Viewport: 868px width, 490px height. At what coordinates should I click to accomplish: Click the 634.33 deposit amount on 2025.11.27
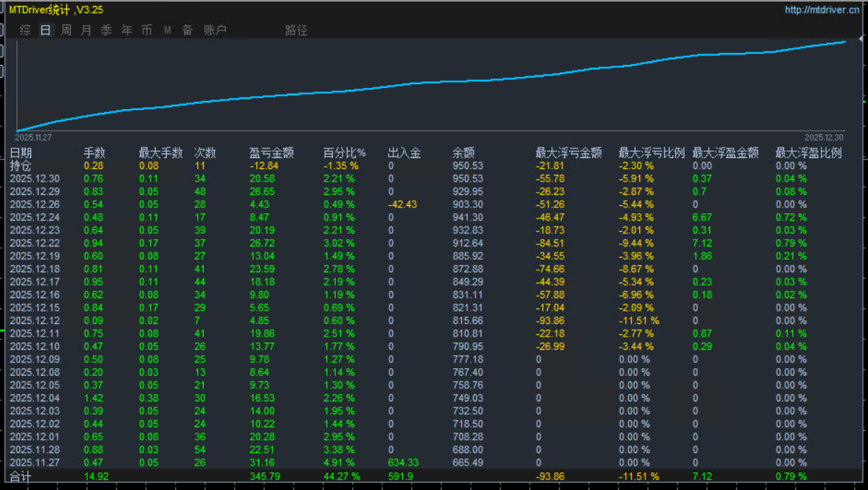[x=402, y=463]
